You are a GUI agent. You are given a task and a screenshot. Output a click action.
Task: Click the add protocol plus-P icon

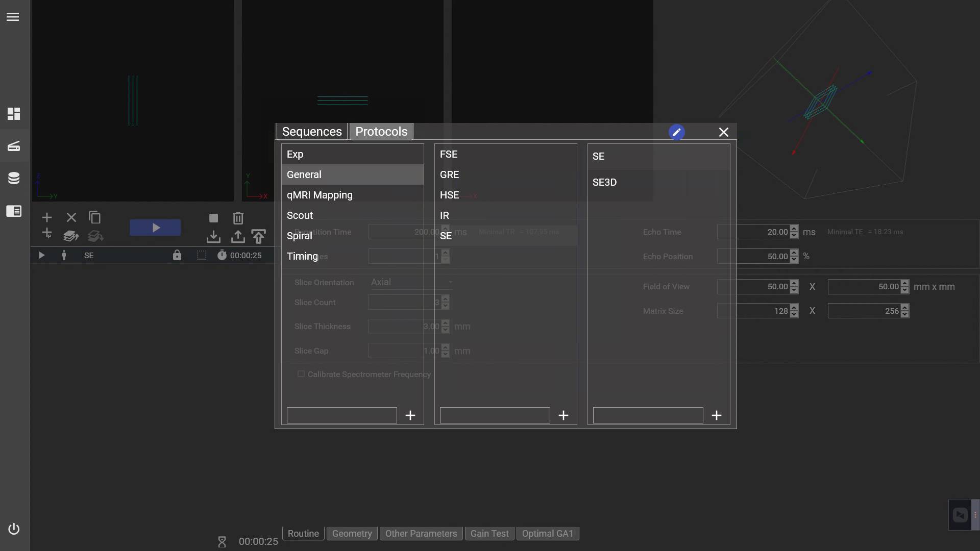(x=47, y=234)
